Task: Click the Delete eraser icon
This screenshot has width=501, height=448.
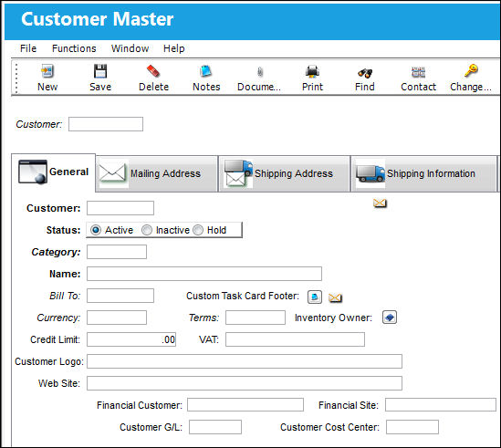Action: coord(153,71)
